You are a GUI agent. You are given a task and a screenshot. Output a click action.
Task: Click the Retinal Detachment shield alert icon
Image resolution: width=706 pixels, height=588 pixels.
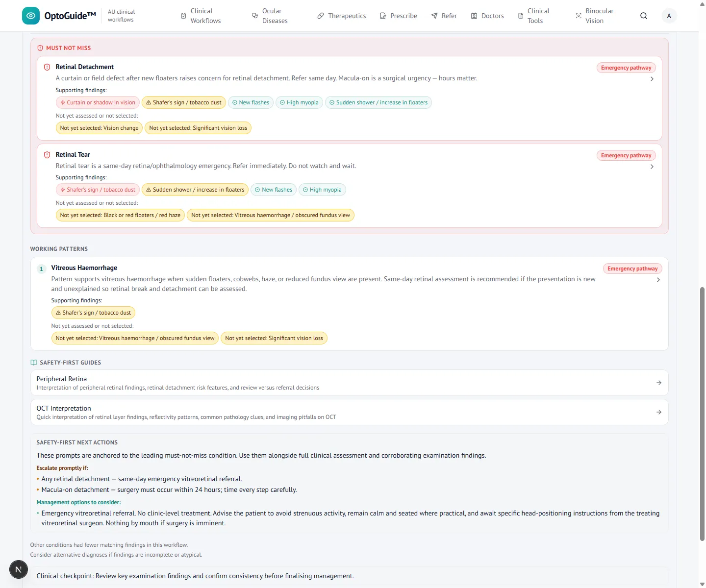coord(47,67)
